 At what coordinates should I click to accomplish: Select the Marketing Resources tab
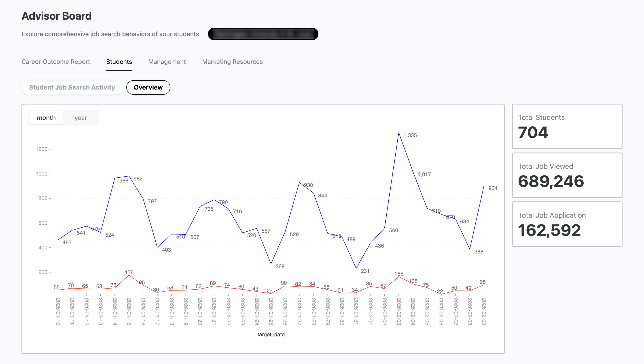(x=232, y=61)
